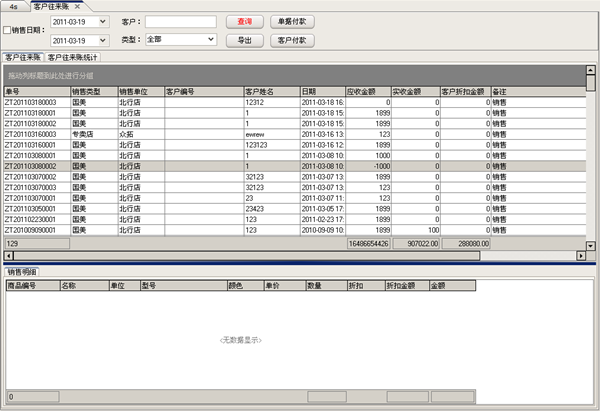Click the vertical scrollbar up arrow
The height and width of the screenshot is (411, 600).
coord(590,71)
